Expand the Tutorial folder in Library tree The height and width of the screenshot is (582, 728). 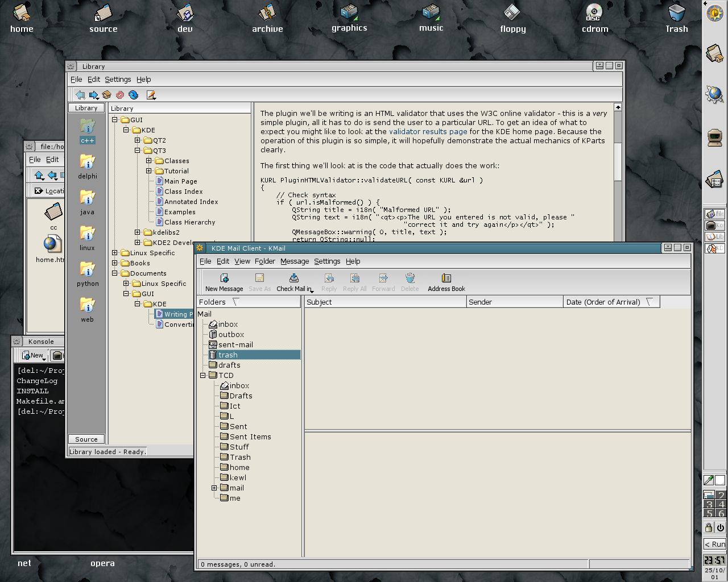(x=149, y=171)
